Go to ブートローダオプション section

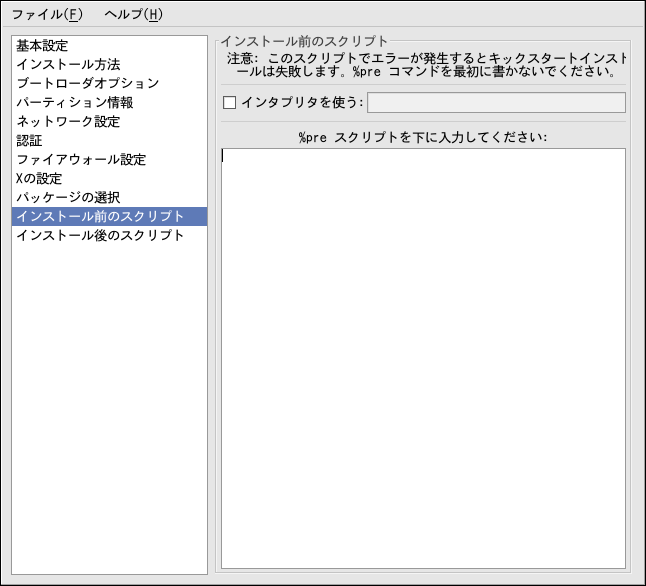tap(87, 84)
